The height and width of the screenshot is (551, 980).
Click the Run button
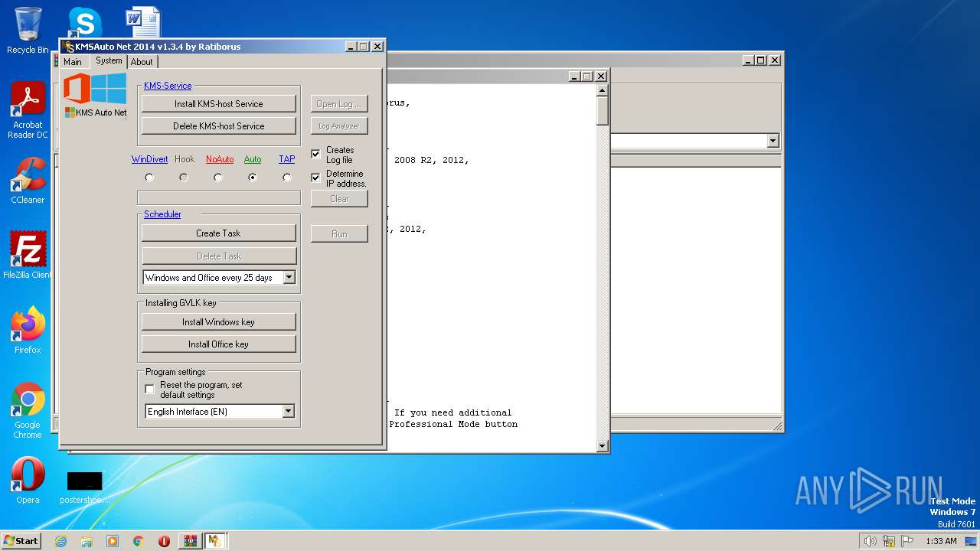coord(339,233)
